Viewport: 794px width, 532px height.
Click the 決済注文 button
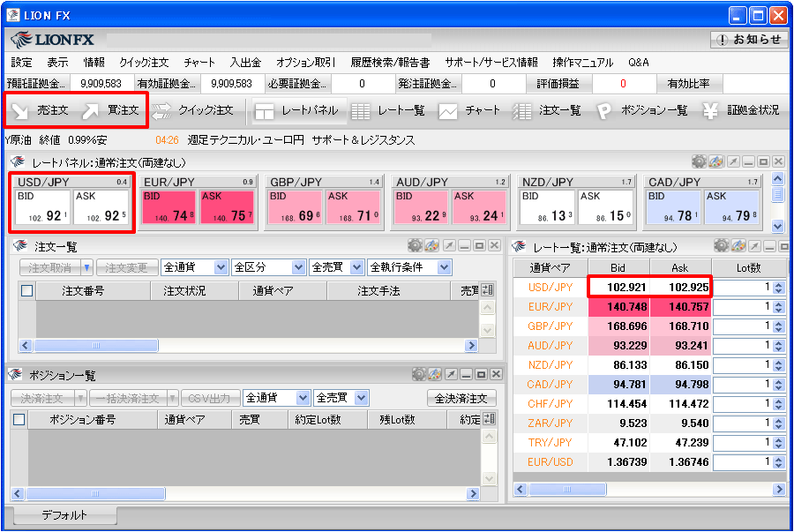[x=42, y=399]
